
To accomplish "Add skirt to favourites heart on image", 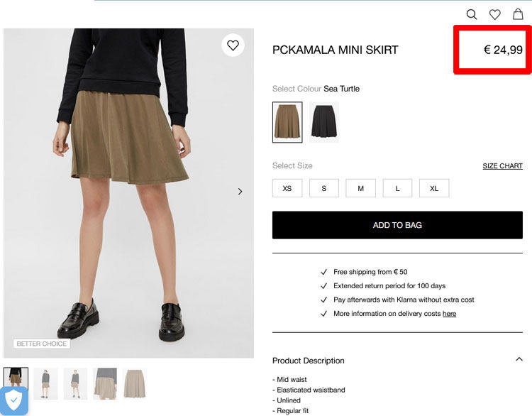I will tap(233, 45).
